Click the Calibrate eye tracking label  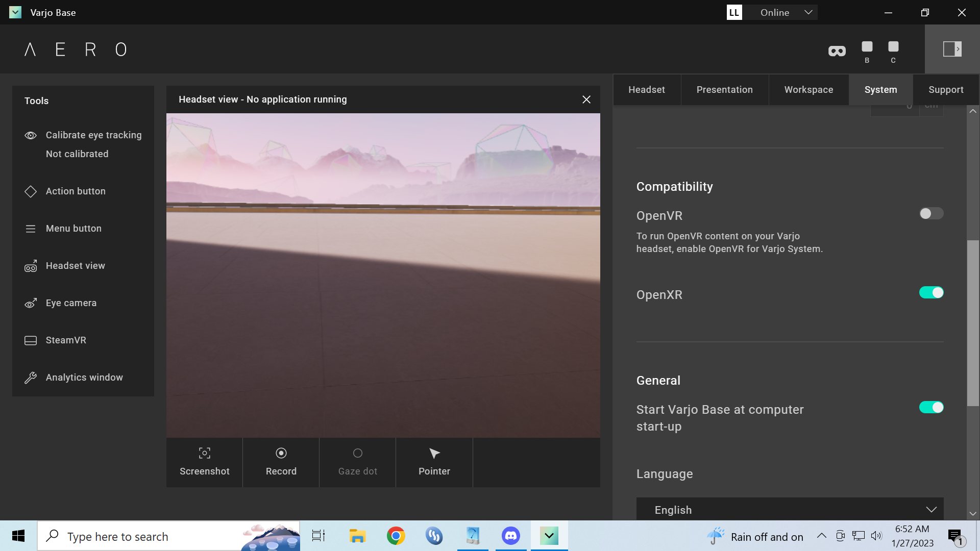point(94,135)
